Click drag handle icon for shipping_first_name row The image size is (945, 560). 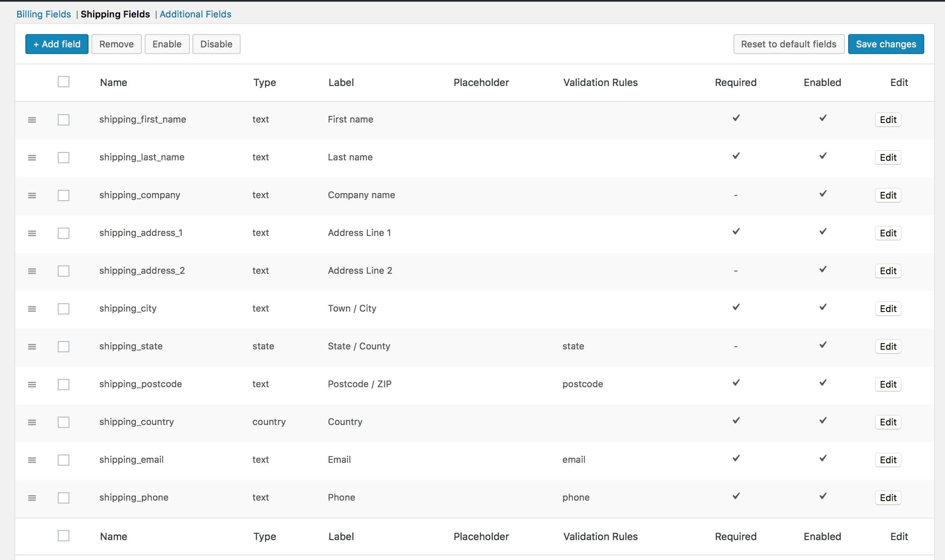tap(32, 120)
